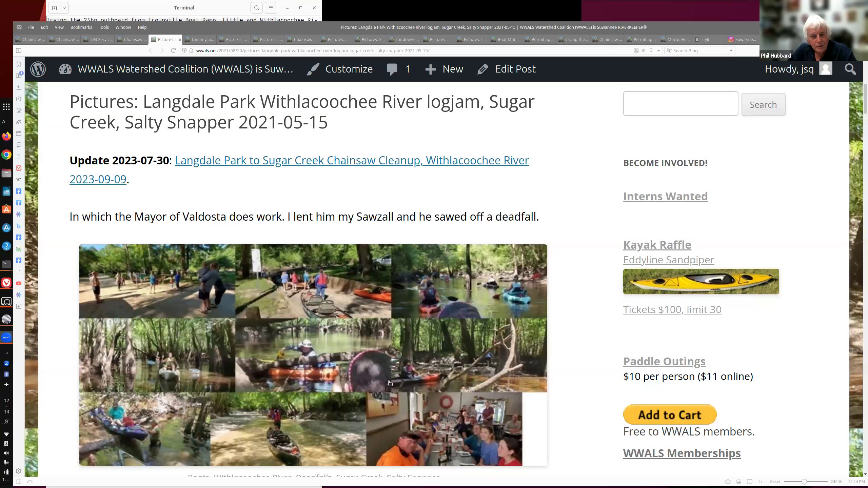Open the Tools menu
Screen dimensions: 868x488
click(104, 27)
